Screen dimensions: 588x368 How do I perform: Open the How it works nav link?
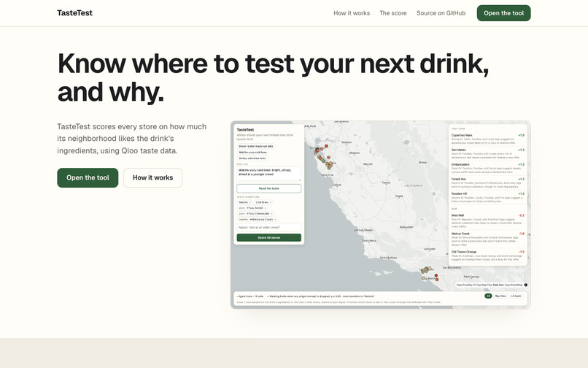pyautogui.click(x=352, y=13)
